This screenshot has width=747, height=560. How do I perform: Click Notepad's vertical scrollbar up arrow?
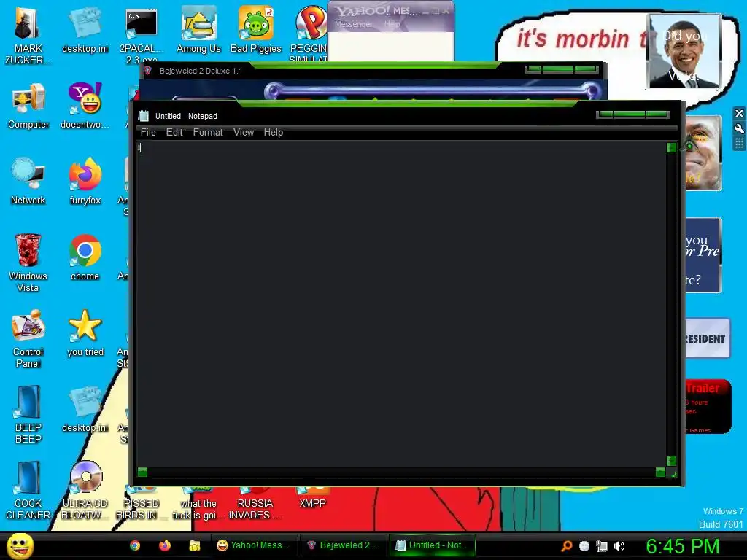[x=671, y=147]
